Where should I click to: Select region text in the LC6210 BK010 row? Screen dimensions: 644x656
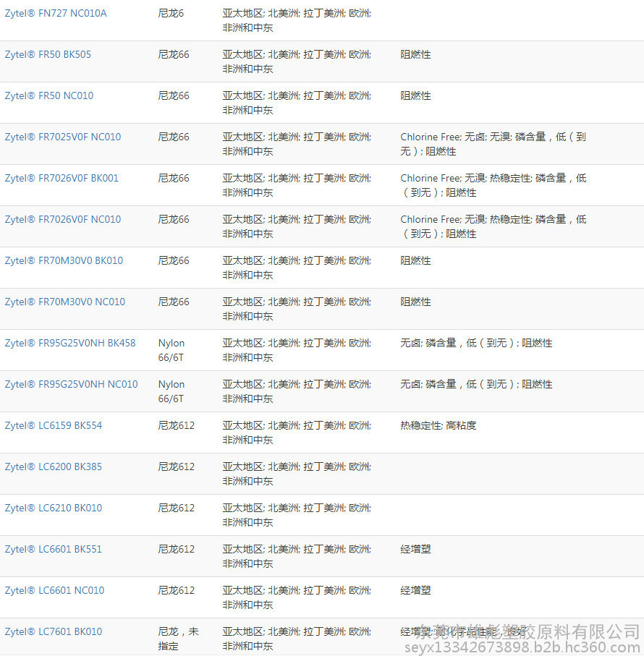coord(297,515)
